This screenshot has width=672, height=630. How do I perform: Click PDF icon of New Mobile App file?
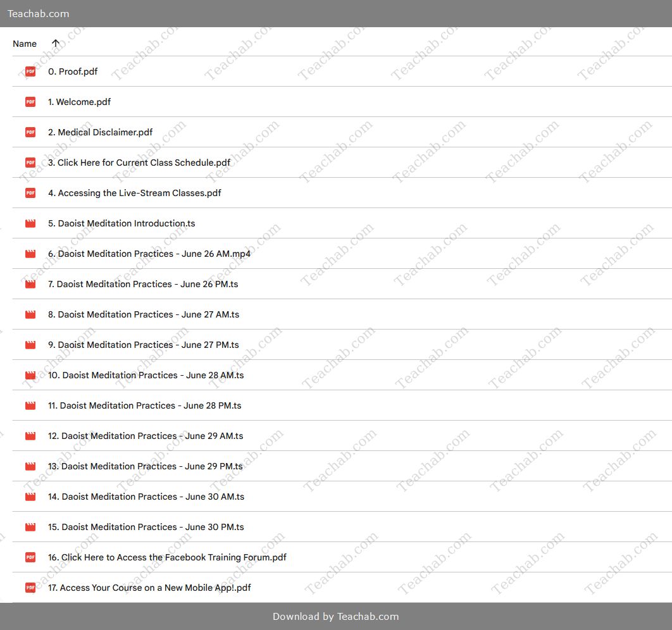[x=30, y=588]
